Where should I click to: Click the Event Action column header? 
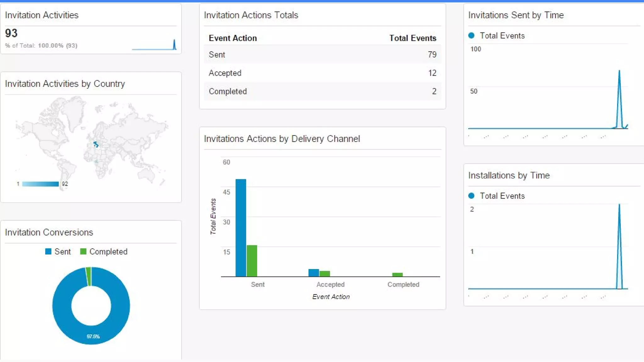coord(233,38)
